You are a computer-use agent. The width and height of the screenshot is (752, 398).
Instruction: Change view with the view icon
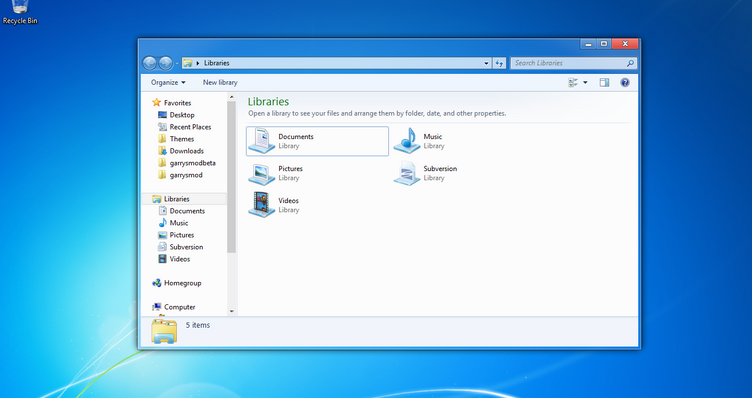click(x=573, y=82)
